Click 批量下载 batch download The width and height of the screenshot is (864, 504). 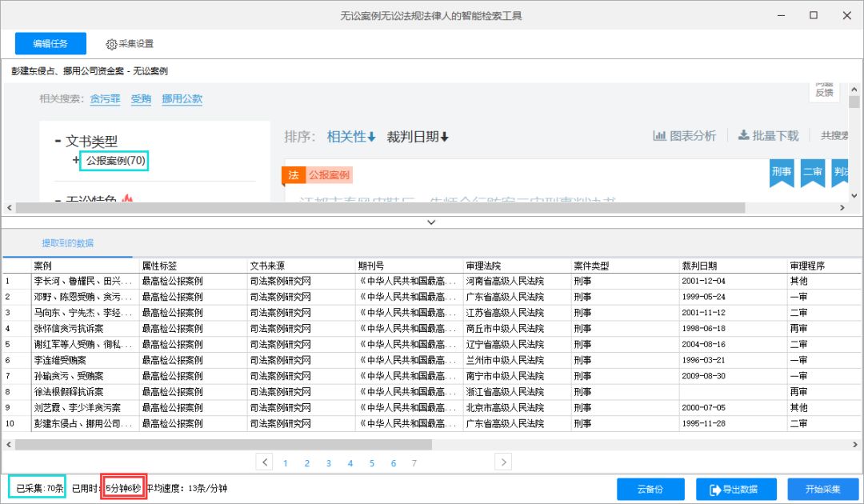tap(768, 135)
